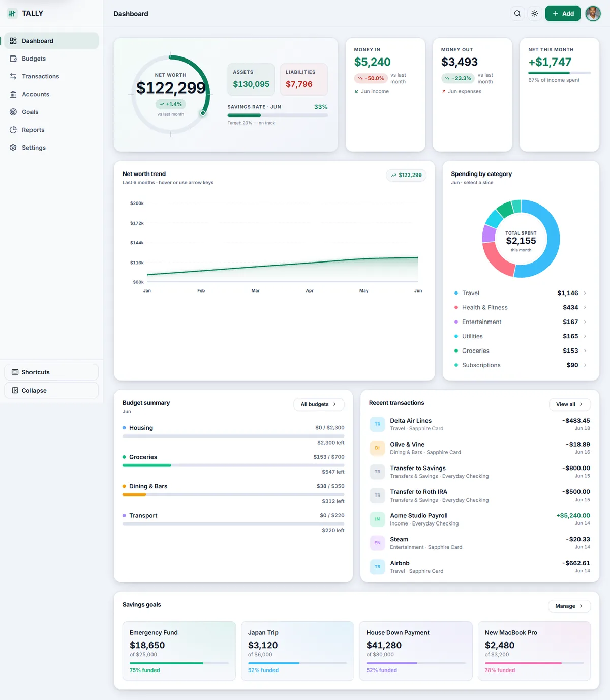Open the Japan Trip goal card
This screenshot has width=610, height=700.
297,651
